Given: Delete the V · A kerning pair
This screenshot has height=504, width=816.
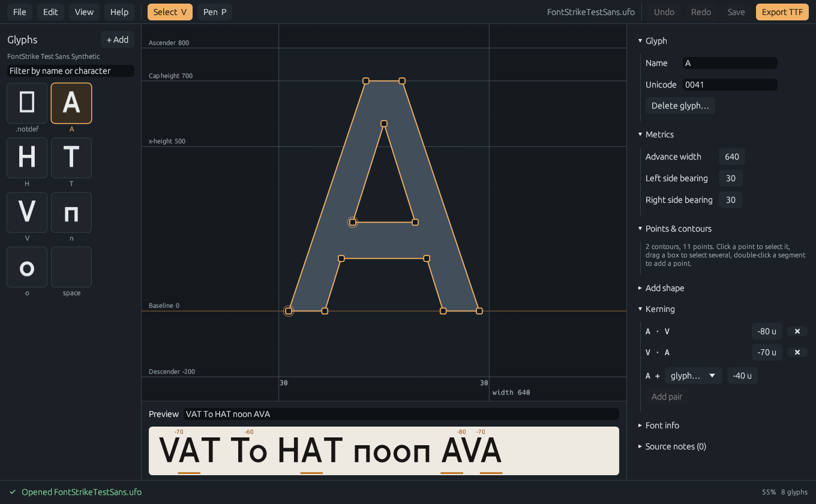Looking at the screenshot, I should click(x=797, y=352).
